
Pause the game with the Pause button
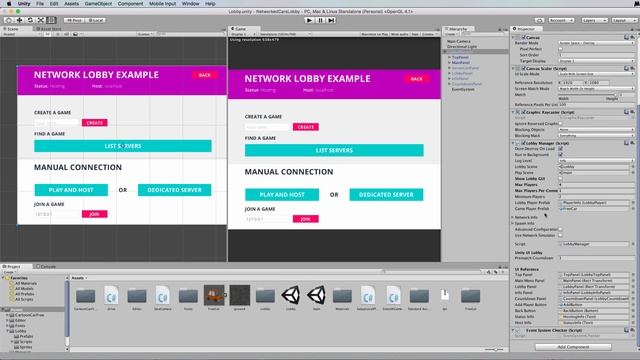[x=320, y=20]
